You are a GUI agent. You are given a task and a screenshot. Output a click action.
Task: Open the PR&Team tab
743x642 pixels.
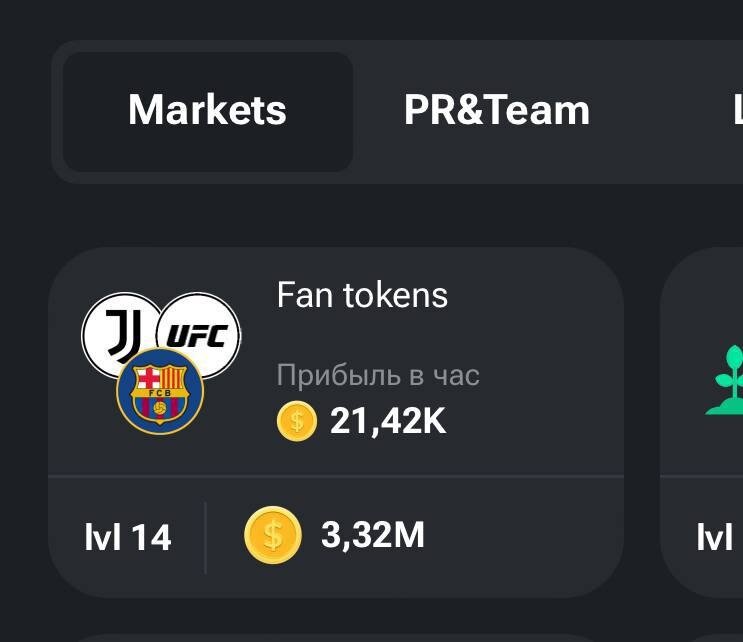[x=497, y=111]
